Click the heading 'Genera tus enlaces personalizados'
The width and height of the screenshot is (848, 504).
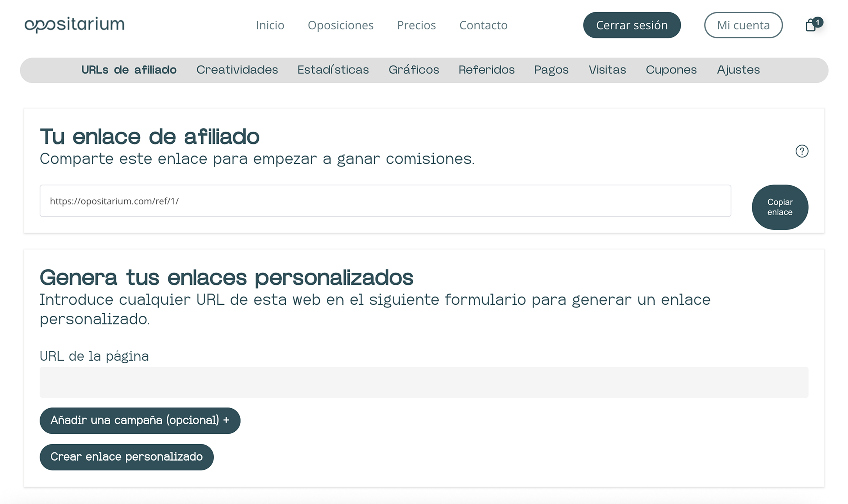[x=226, y=278]
